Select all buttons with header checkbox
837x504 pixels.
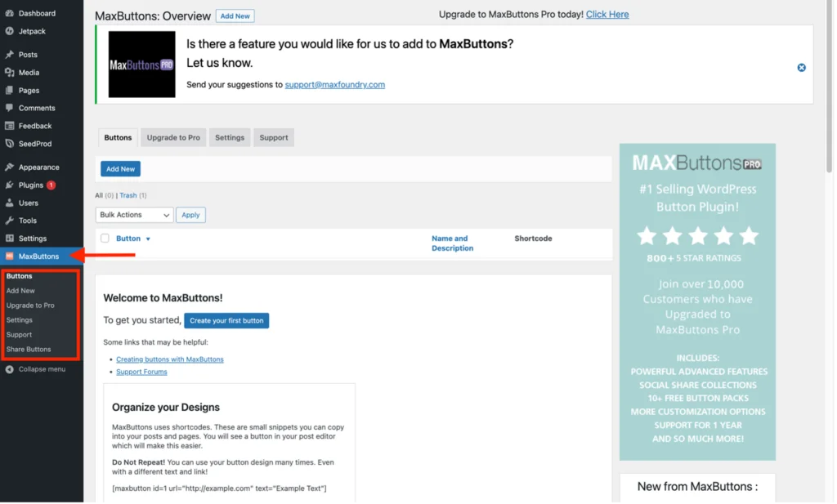105,239
